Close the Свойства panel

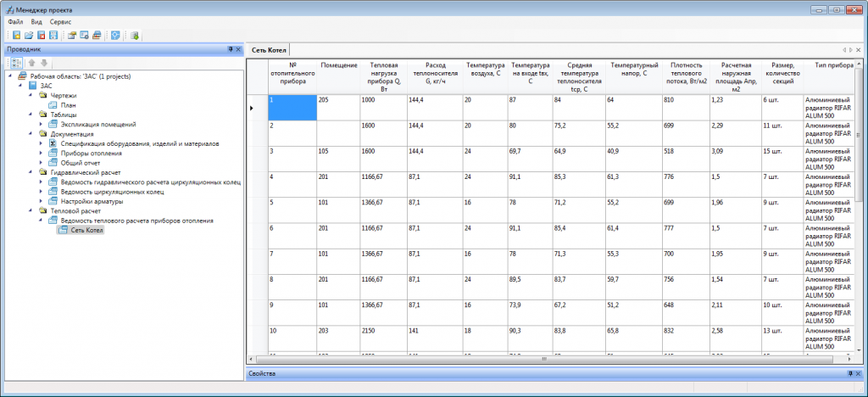(x=858, y=374)
